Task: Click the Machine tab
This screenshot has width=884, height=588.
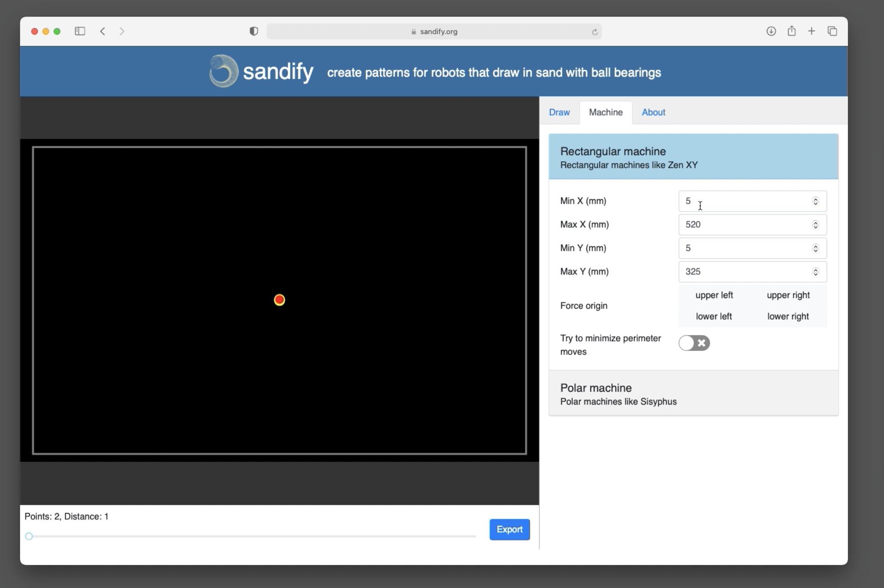Action: (x=605, y=112)
